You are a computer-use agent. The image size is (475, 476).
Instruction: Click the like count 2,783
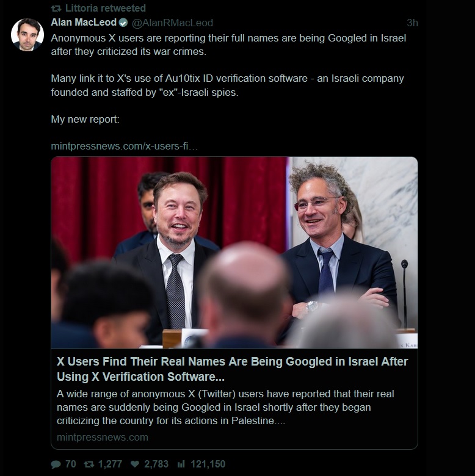156,464
